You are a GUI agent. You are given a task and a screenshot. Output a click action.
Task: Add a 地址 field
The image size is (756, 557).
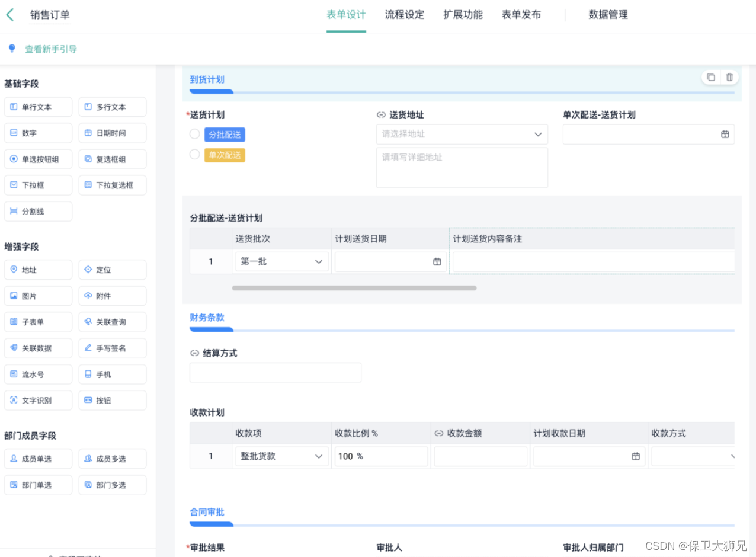38,270
